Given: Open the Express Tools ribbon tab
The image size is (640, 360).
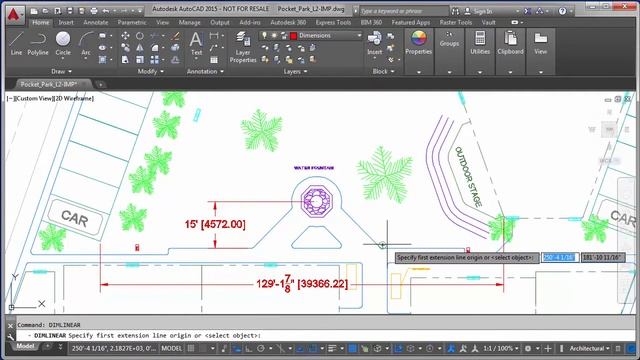Looking at the screenshot, I should coord(333,22).
